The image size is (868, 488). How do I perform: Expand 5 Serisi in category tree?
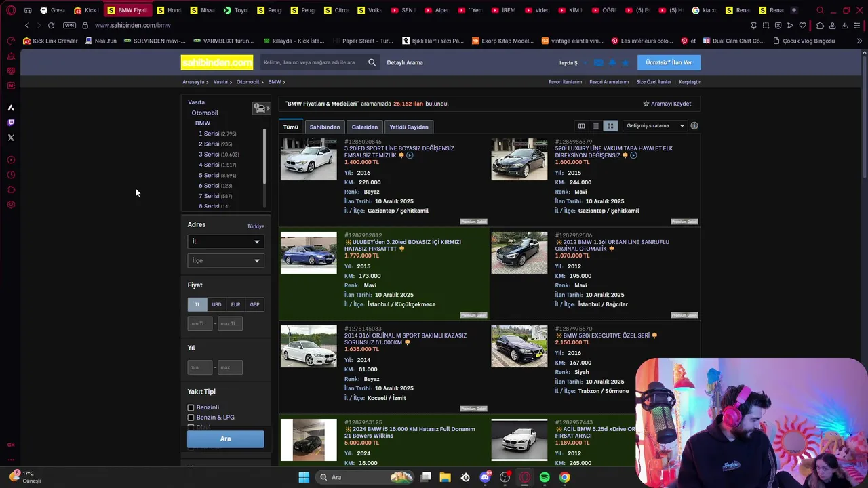click(209, 175)
